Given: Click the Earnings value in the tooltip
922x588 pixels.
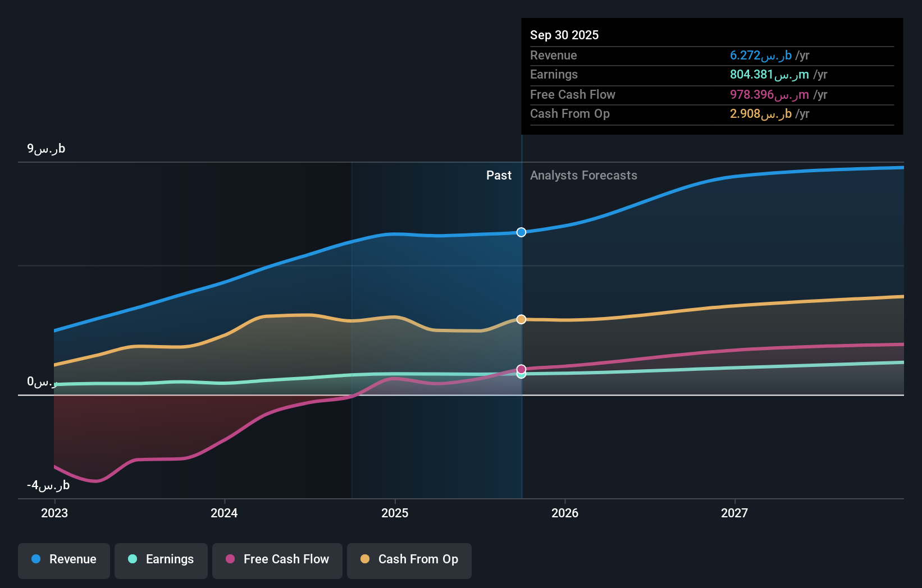Looking at the screenshot, I should [x=767, y=75].
